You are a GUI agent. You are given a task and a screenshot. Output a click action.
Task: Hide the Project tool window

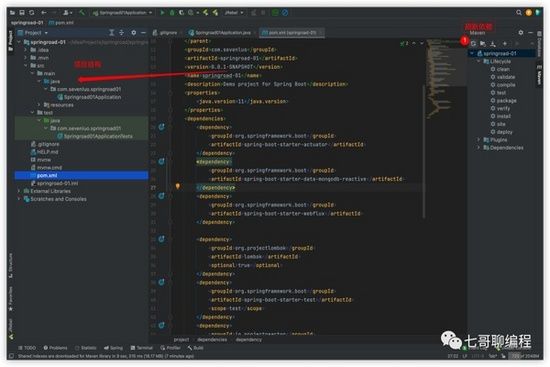click(143, 33)
